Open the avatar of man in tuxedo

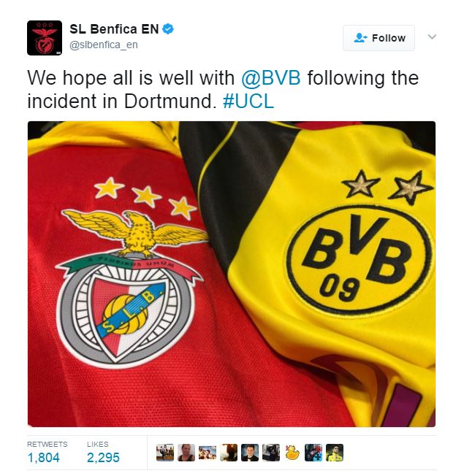click(x=250, y=453)
